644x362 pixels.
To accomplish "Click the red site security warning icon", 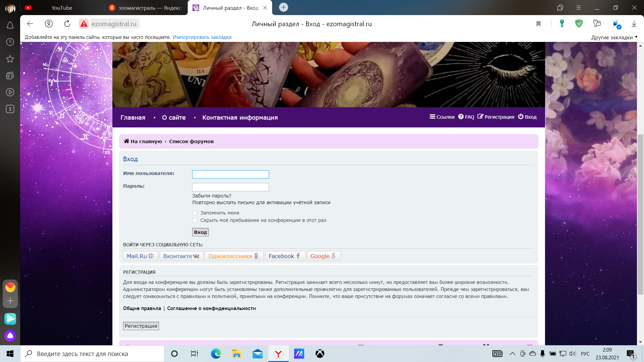I will [x=84, y=24].
